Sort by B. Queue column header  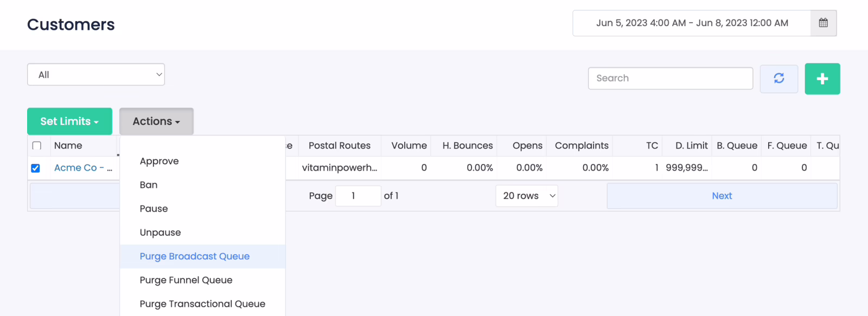point(737,146)
